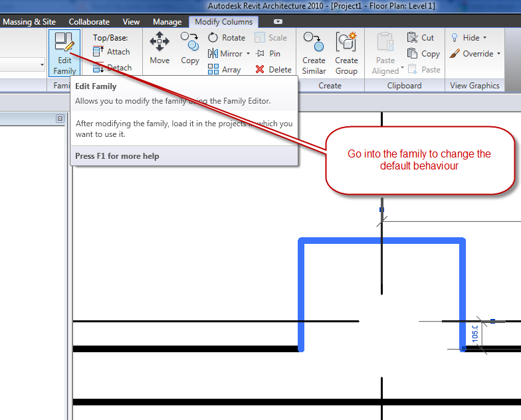Image resolution: width=521 pixels, height=420 pixels.
Task: Open the type selector combo box arrow
Action: (x=42, y=65)
